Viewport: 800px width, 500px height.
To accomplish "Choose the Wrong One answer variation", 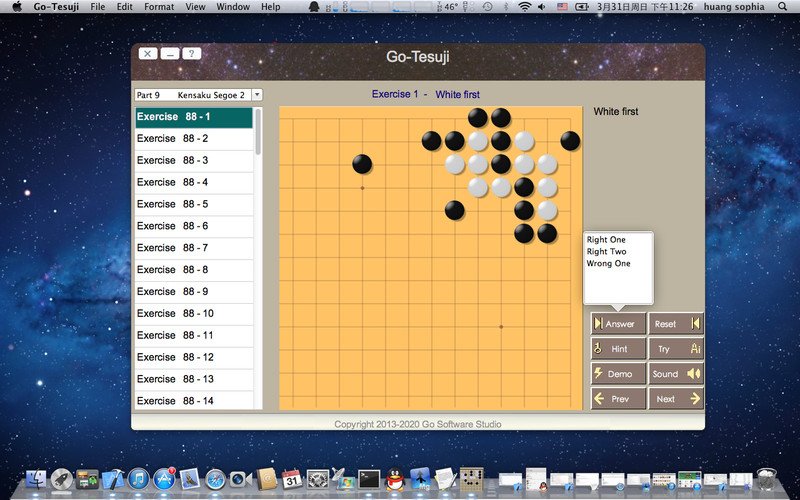I will [608, 263].
